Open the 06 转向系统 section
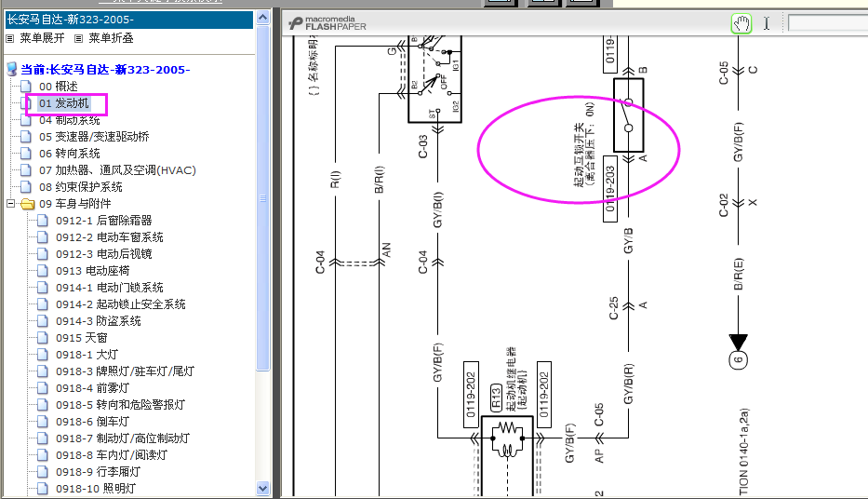This screenshot has height=499, width=868. tap(69, 154)
